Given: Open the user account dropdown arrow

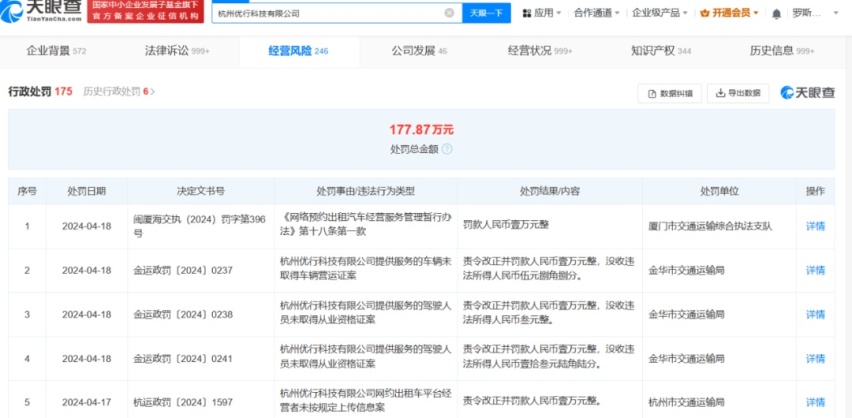Looking at the screenshot, I should tap(836, 13).
